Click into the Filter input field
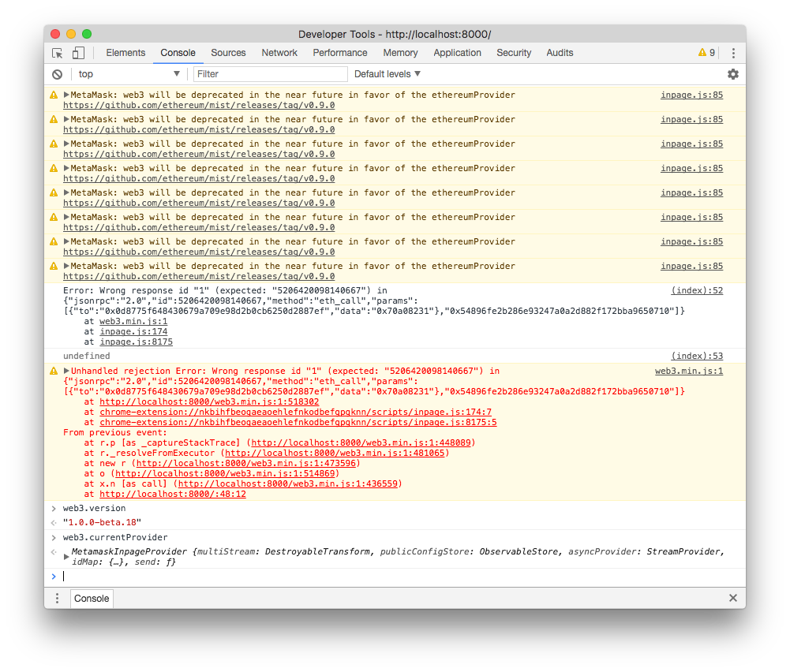Viewport: 790px width, 672px height. pos(271,74)
